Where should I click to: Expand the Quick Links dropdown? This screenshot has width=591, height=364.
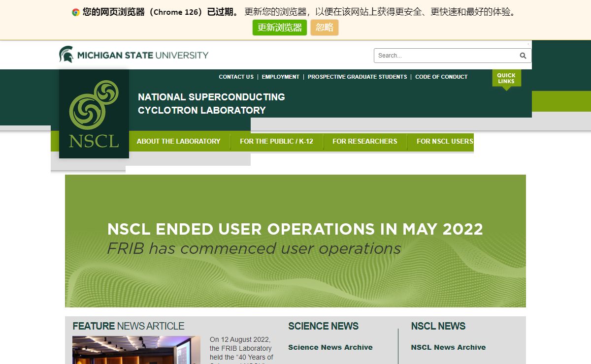506,79
